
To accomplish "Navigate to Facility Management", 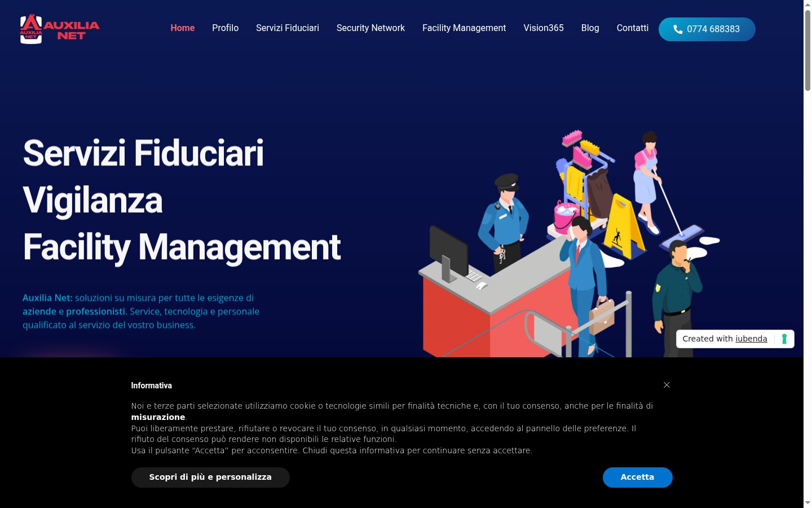I will tap(464, 28).
